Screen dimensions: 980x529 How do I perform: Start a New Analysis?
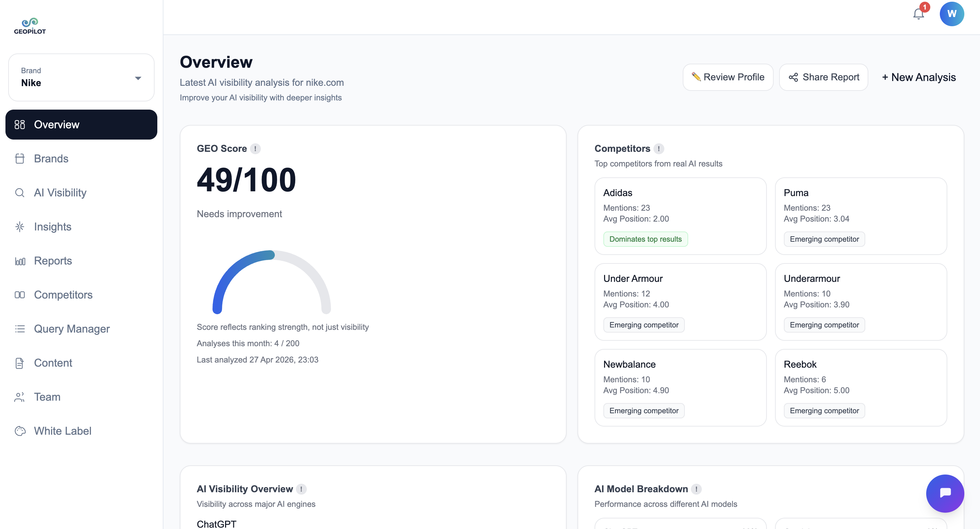[x=919, y=77]
